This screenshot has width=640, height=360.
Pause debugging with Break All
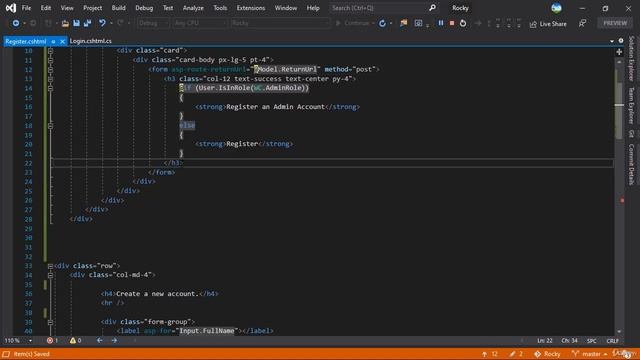pyautogui.click(x=441, y=23)
